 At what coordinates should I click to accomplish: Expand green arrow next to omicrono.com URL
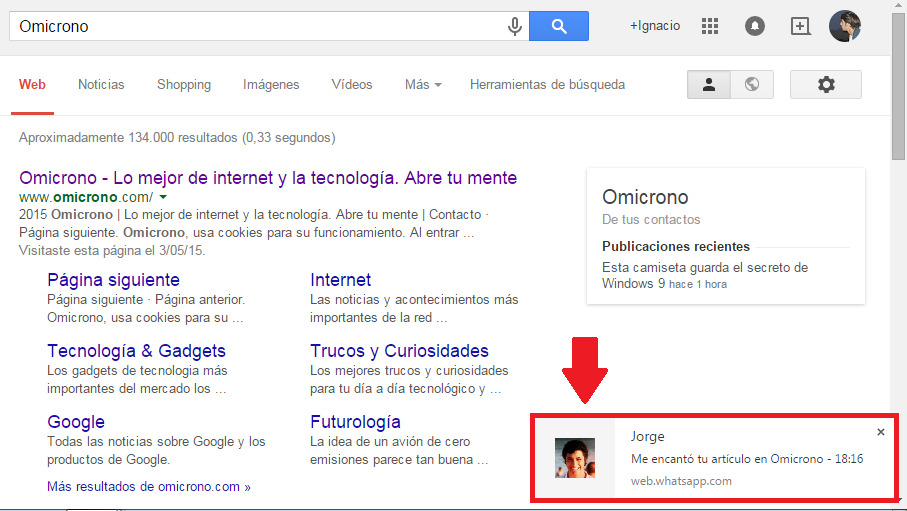click(x=163, y=197)
